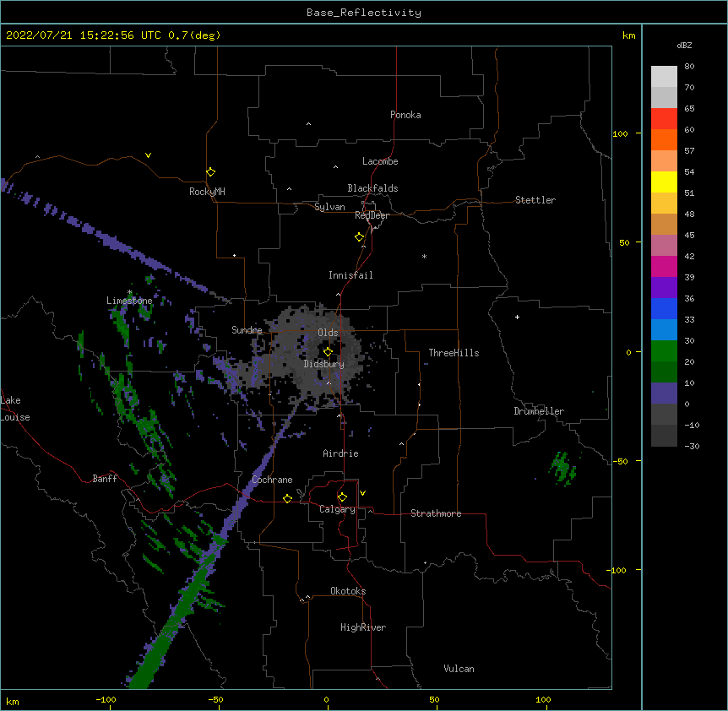The height and width of the screenshot is (711, 728).
Task: Click the yellow diamond marker above Calgary label
Action: (x=342, y=497)
